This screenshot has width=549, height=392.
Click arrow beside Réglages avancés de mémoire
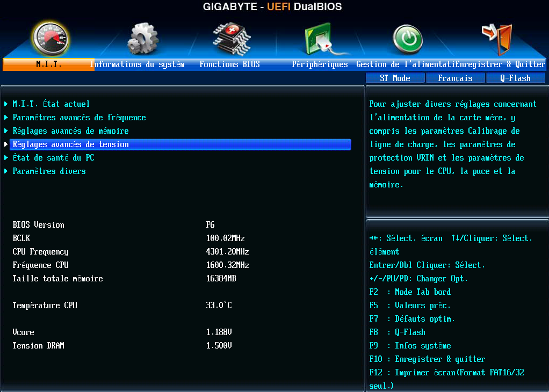coord(6,131)
